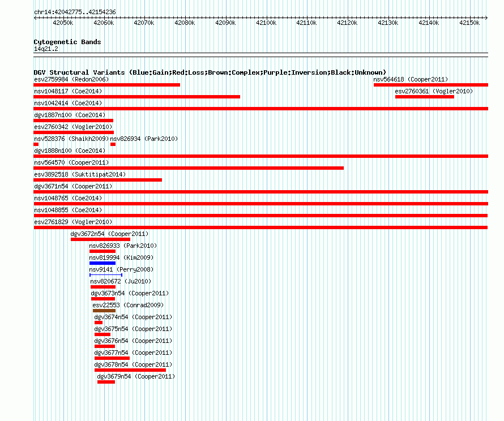Click the nsv1048855 (Coe2014) label

tap(68, 210)
